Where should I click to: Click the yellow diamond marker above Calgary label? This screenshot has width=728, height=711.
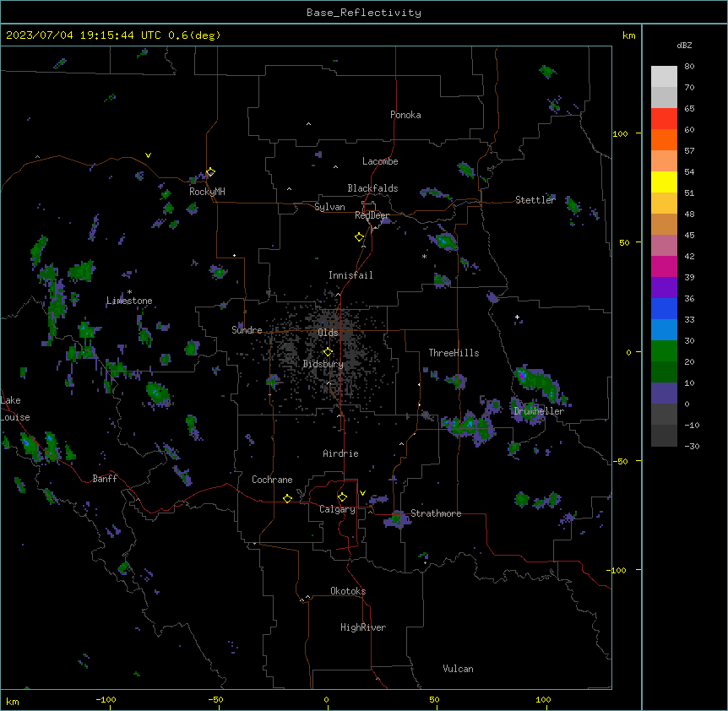[x=342, y=497]
